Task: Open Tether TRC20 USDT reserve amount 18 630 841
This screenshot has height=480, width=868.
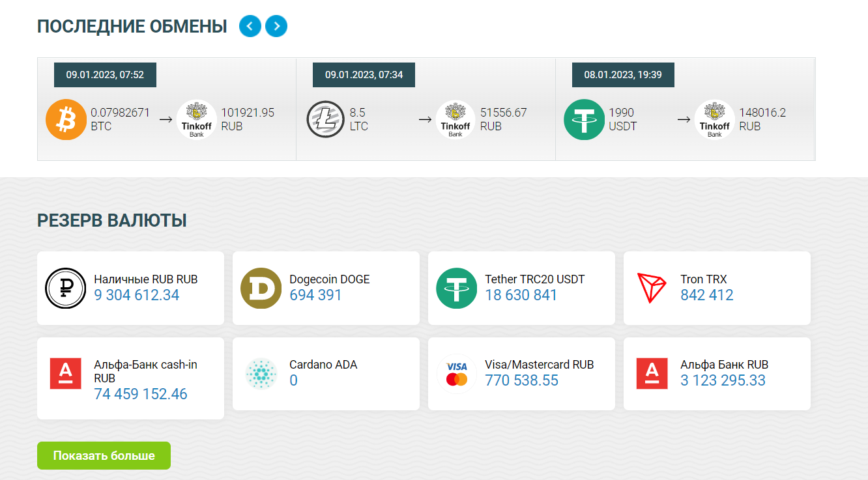Action: click(521, 295)
